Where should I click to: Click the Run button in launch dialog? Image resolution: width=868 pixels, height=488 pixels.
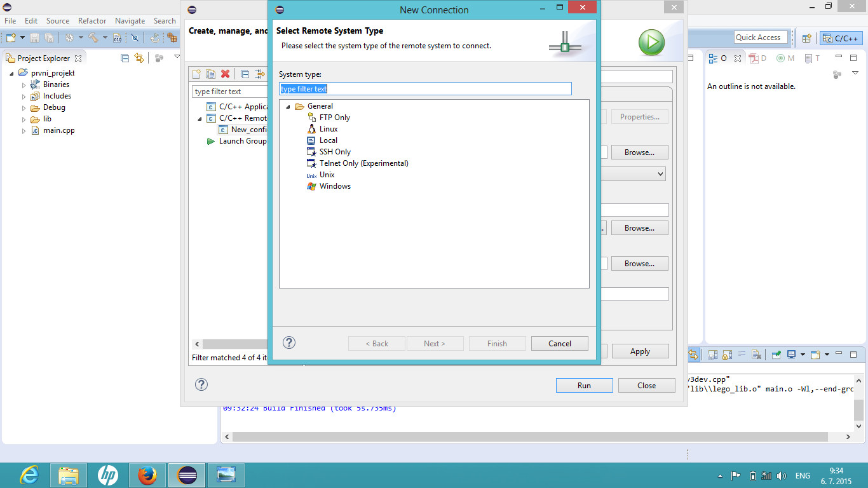584,385
